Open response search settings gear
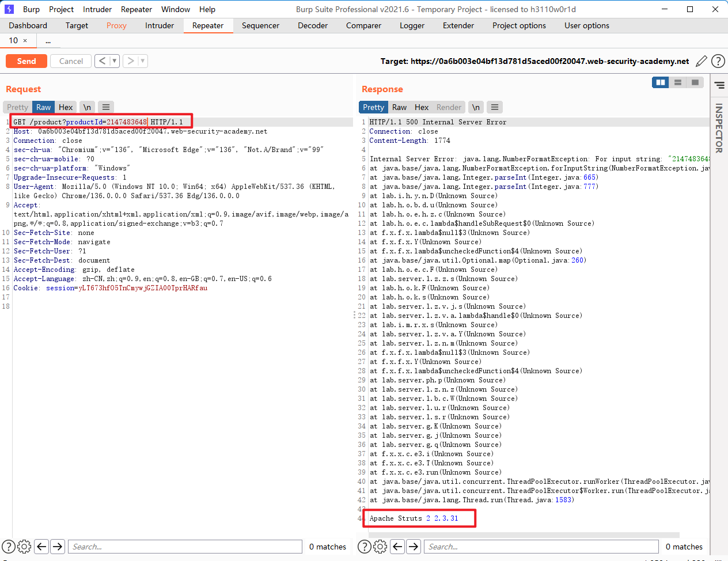The image size is (728, 561). (380, 547)
